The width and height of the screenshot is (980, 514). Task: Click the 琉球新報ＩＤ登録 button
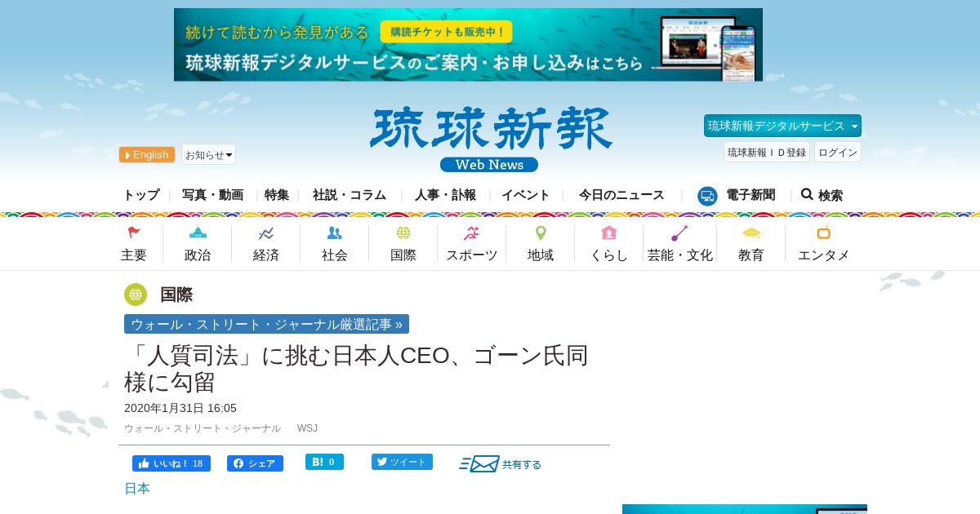click(x=767, y=152)
